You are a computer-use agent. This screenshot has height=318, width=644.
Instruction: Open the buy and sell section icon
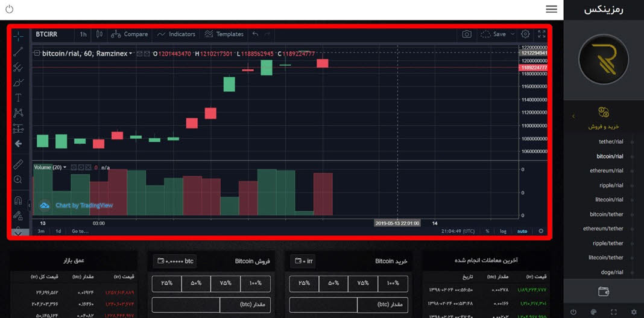pyautogui.click(x=604, y=112)
